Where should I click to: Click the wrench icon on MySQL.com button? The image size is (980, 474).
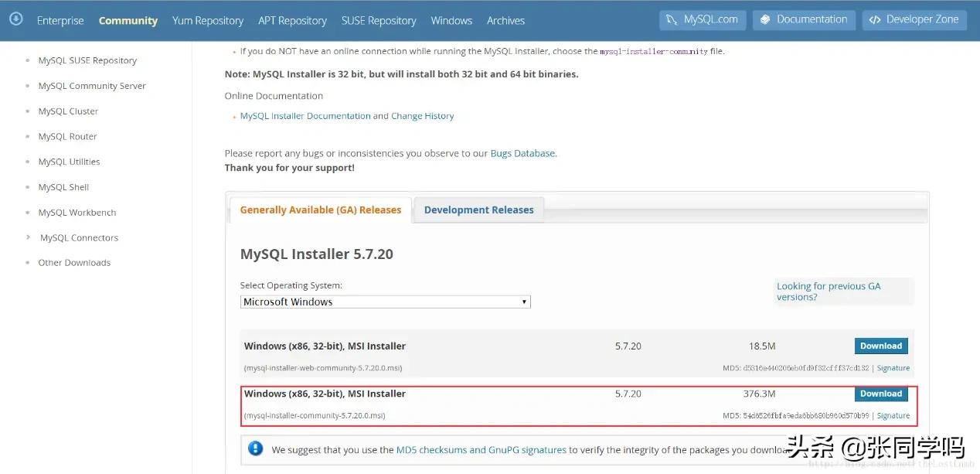[x=673, y=19]
